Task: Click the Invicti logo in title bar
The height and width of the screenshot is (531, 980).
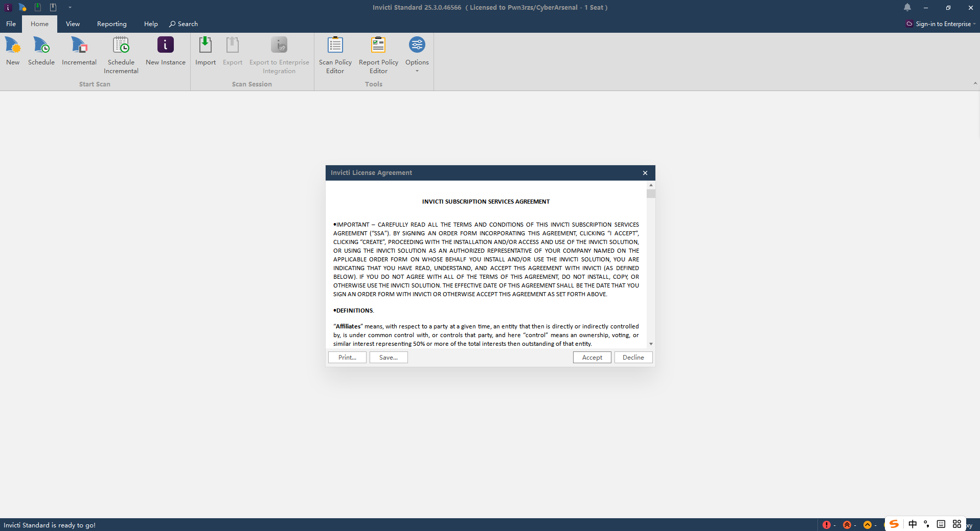Action: (x=8, y=7)
